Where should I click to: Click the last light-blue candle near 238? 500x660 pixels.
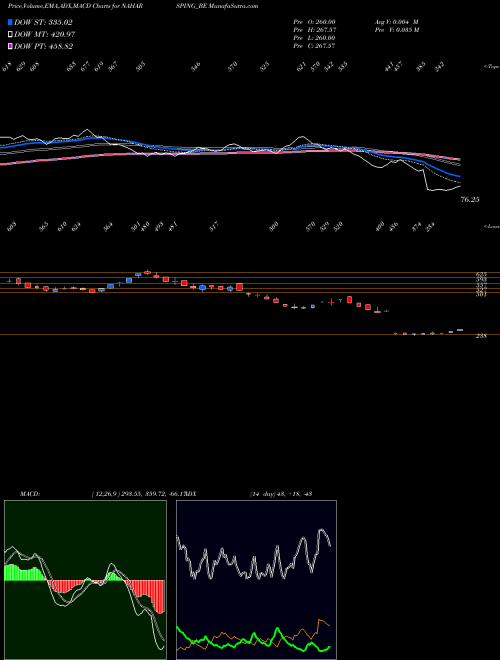pyautogui.click(x=460, y=330)
